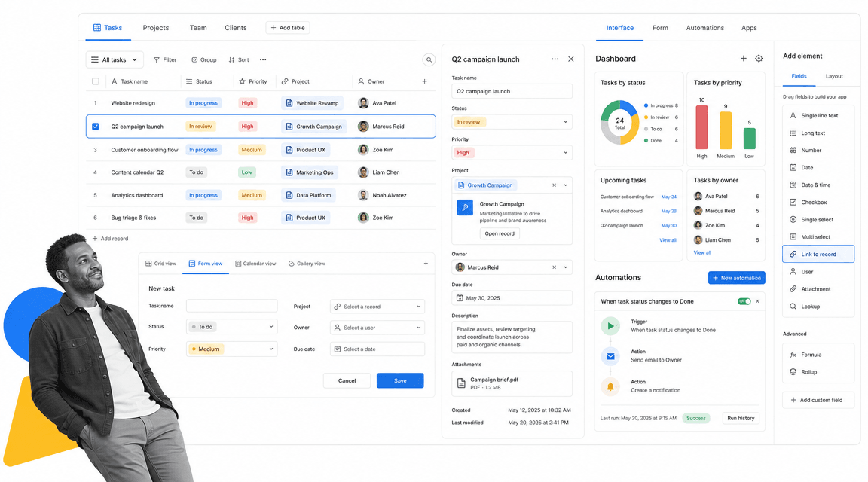The width and height of the screenshot is (868, 482).
Task: Select the Rollup advanced field
Action: [818, 372]
